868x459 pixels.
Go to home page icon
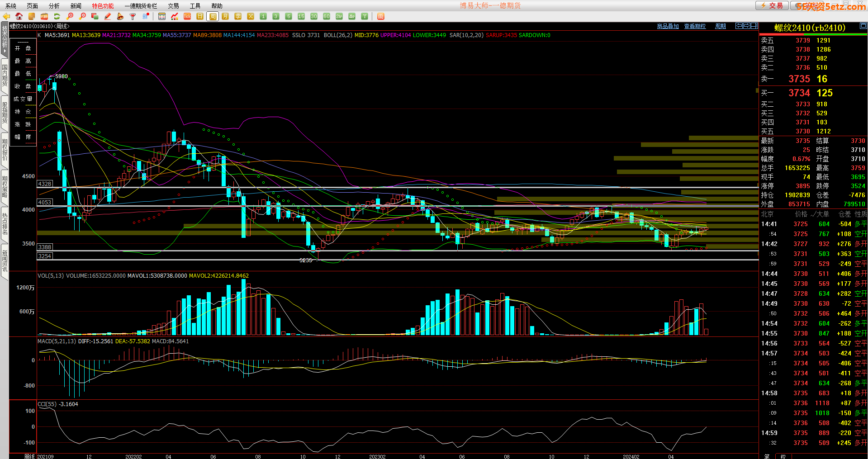19,16
